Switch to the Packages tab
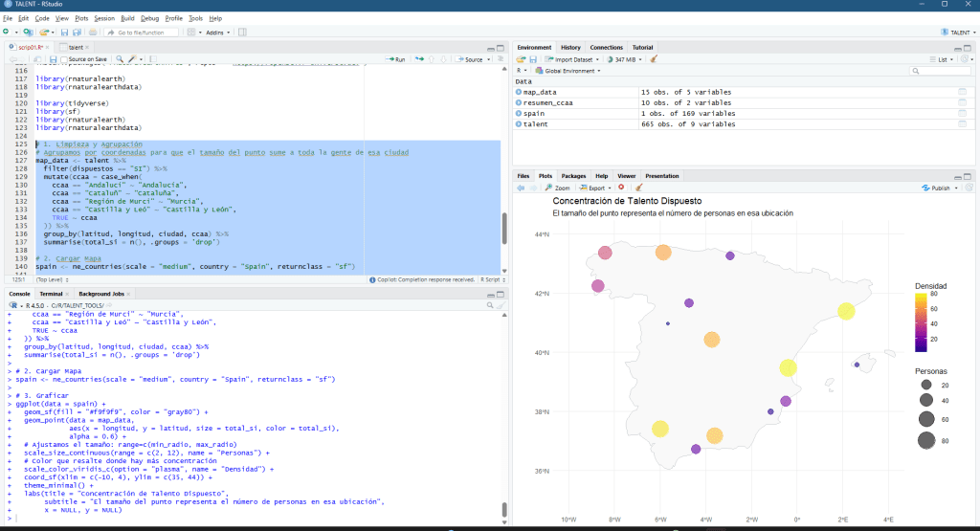This screenshot has width=980, height=531. (x=573, y=176)
